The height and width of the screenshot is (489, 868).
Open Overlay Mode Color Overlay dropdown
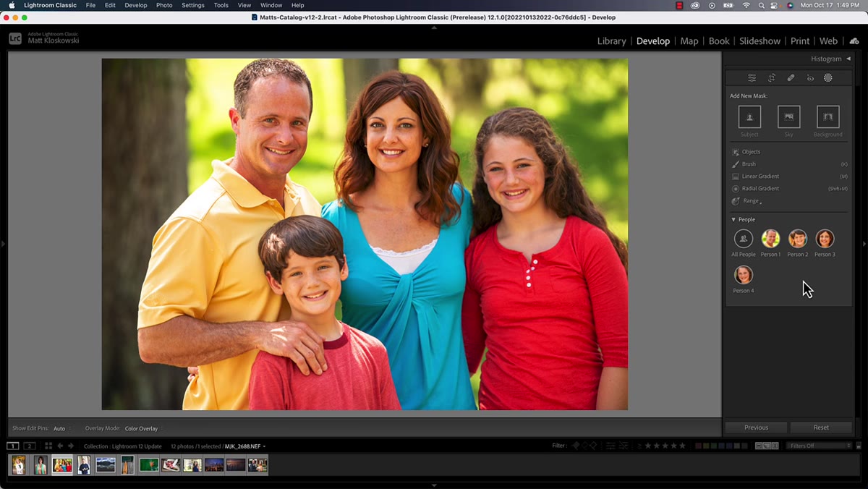(x=143, y=429)
